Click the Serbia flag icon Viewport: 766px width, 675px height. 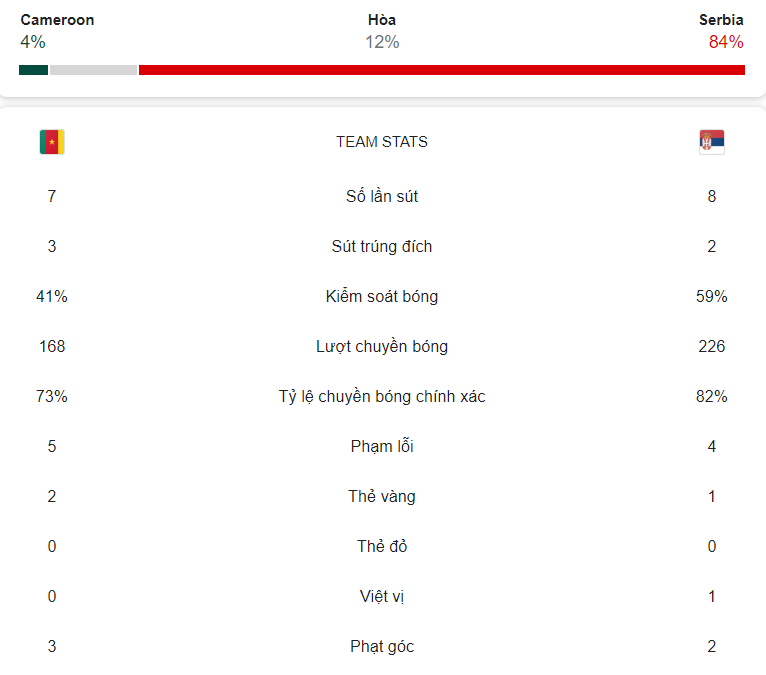click(x=711, y=142)
